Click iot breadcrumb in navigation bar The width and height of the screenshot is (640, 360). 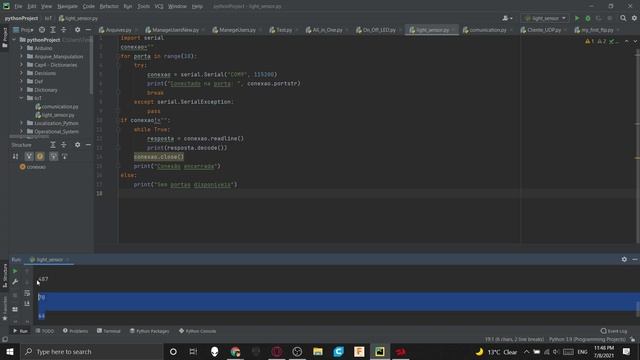tap(48, 18)
